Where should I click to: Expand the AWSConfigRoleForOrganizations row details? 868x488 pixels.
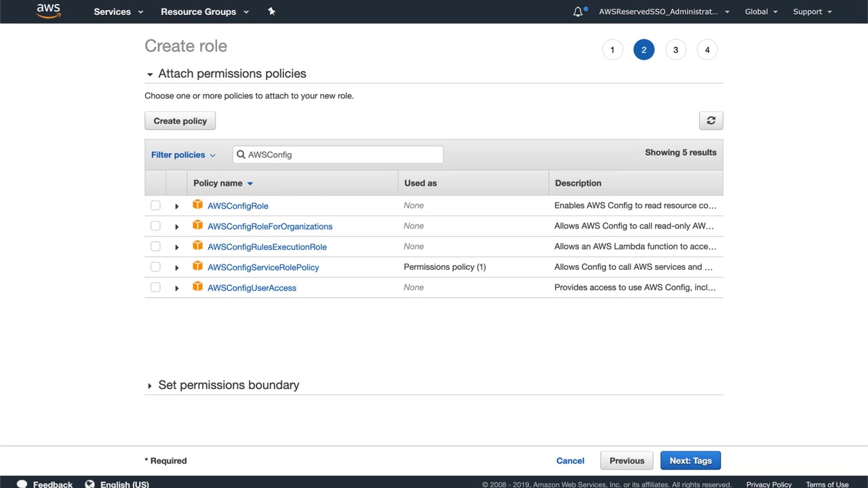176,226
